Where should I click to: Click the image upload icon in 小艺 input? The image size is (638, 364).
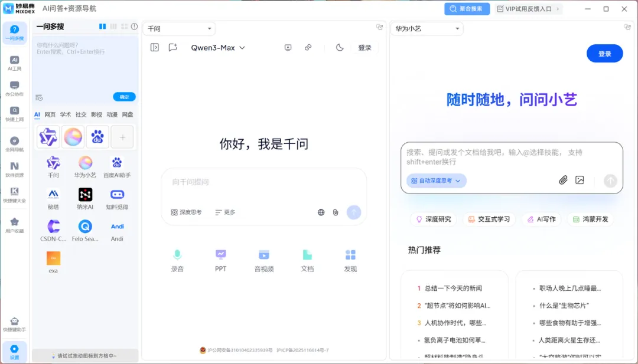[580, 180]
